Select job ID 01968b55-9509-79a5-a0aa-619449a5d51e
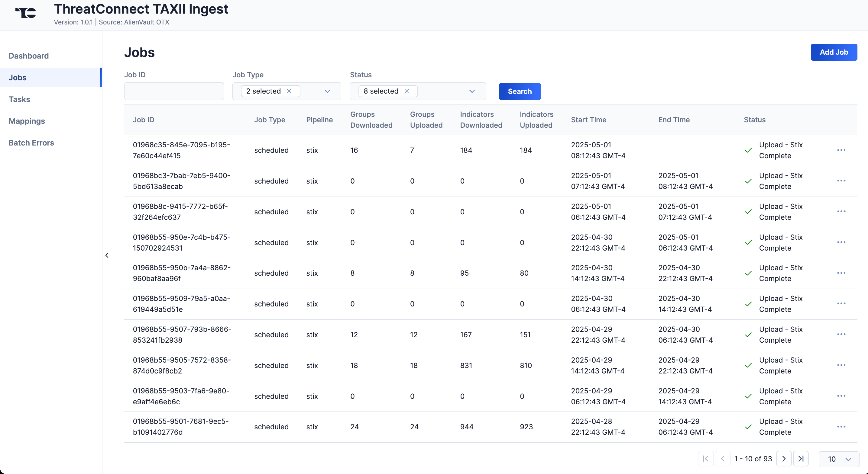This screenshot has height=474, width=868. click(181, 304)
